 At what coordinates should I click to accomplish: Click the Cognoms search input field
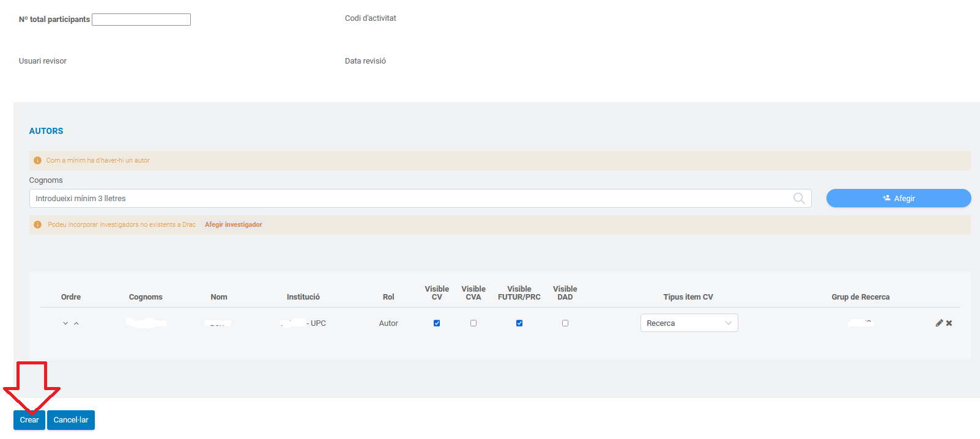(410, 198)
